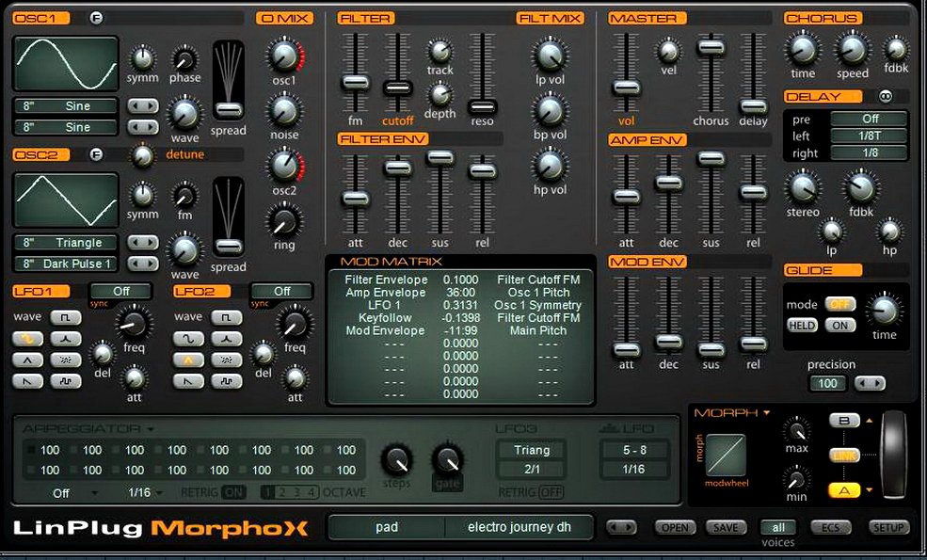This screenshot has height=560, width=927.
Task: Open LFO2 sync Off selector
Action: (282, 291)
